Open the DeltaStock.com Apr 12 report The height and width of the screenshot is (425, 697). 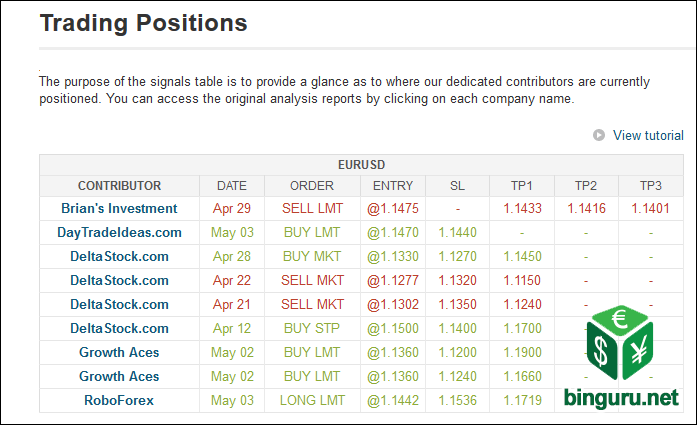(119, 328)
